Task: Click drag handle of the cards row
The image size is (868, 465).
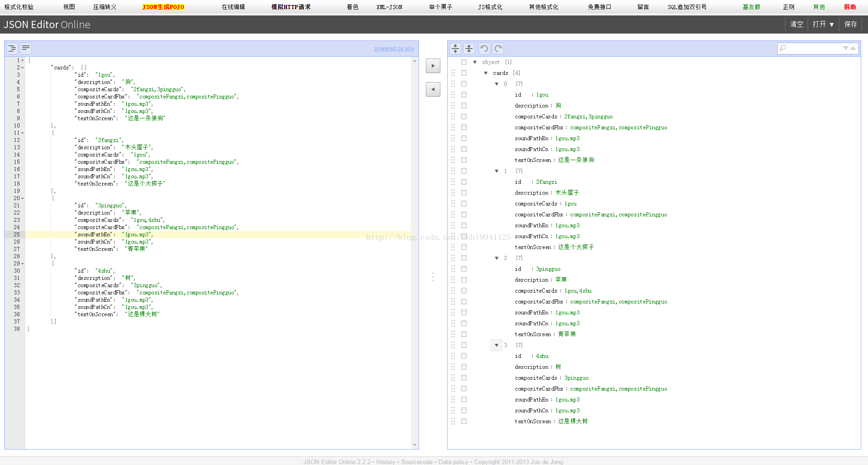Action: tap(453, 73)
